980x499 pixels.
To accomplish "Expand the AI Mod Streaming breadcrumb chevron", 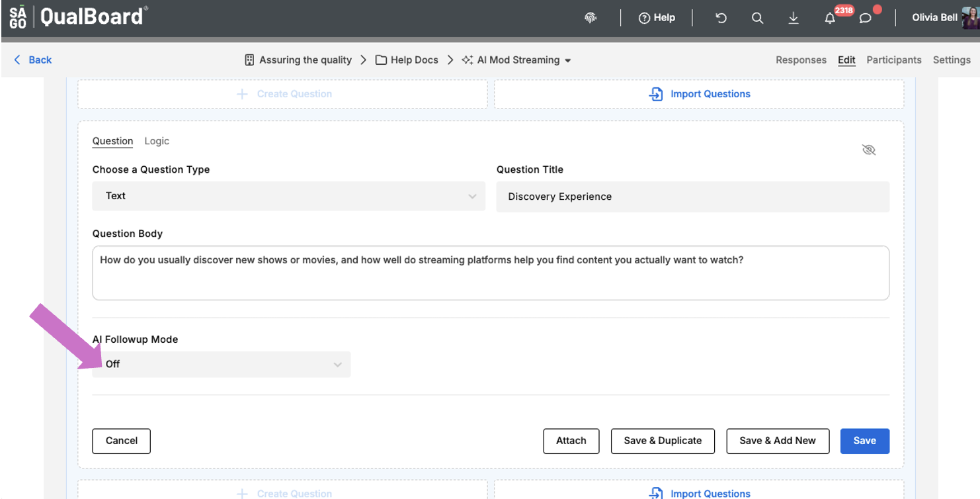I will pyautogui.click(x=569, y=60).
